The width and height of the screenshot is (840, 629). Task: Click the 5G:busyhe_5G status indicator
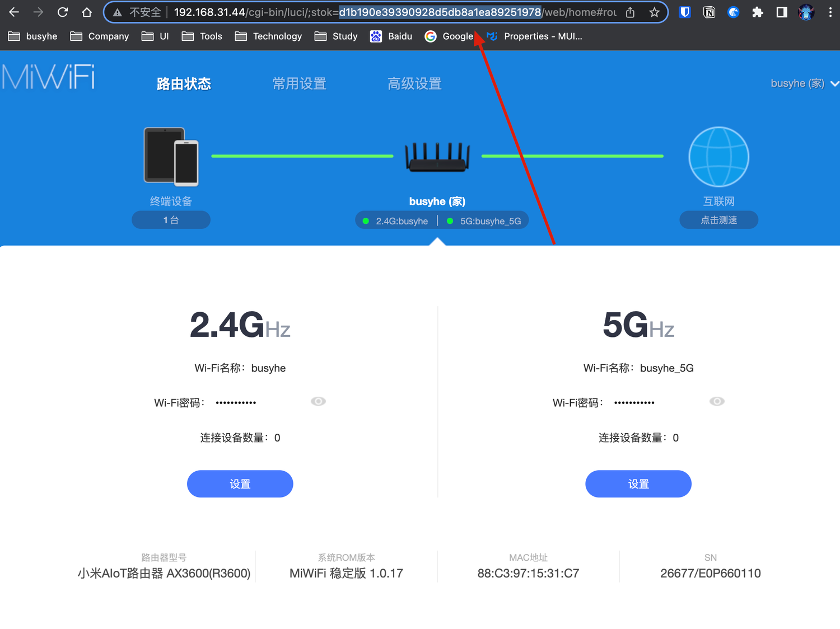click(484, 221)
